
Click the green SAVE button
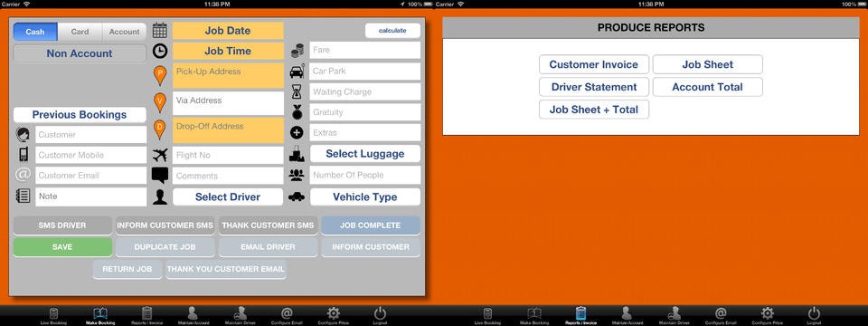coord(62,247)
